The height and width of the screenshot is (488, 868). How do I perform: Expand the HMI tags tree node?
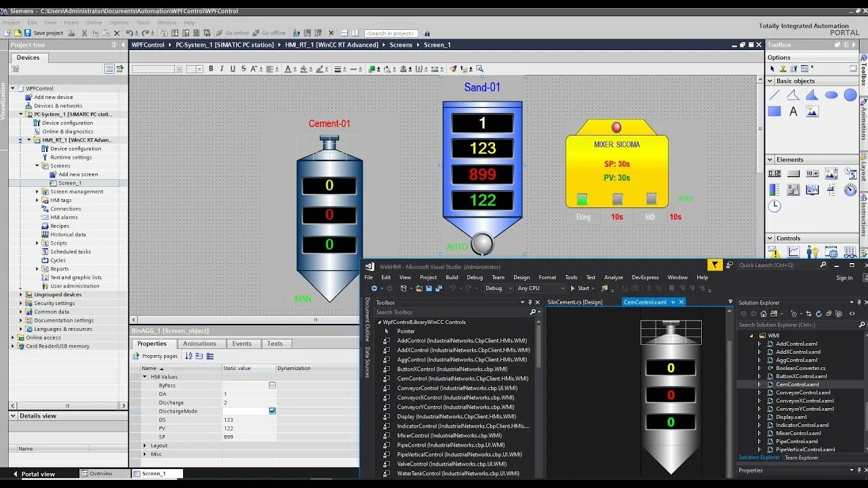point(37,200)
